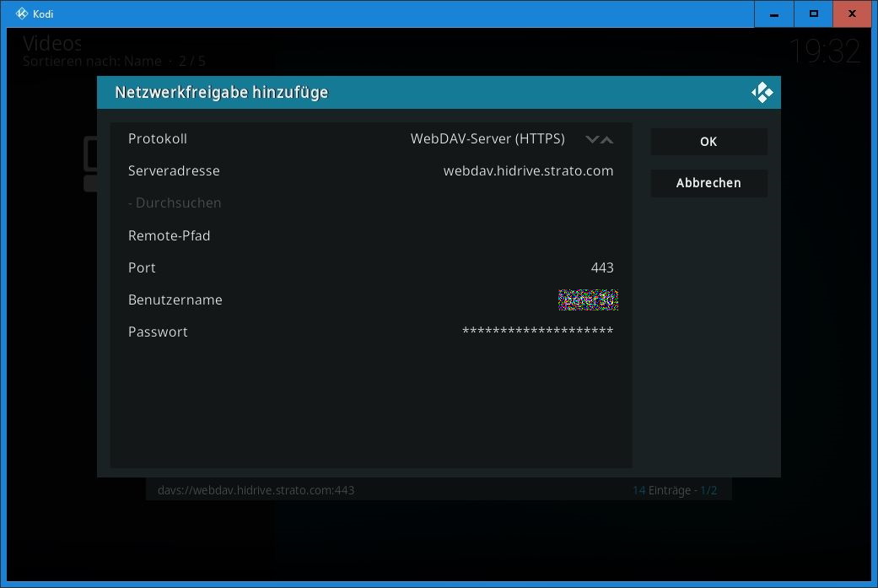Click the Kodi logo in dialog header
878x588 pixels.
click(762, 93)
